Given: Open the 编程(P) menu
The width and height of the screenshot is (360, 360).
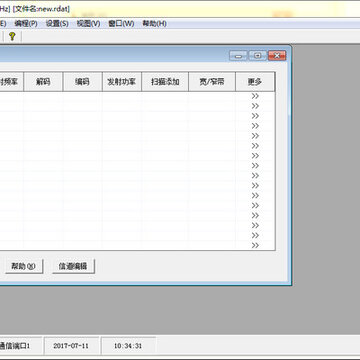Looking at the screenshot, I should coord(26,24).
